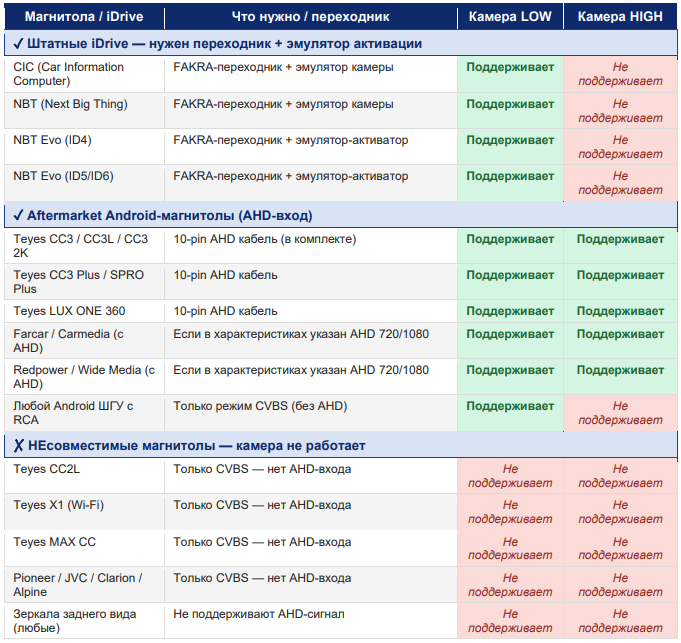Click the NBT Evo (ID5/ID6) cell
Viewport: 681px width, 643px height.
[x=84, y=183]
